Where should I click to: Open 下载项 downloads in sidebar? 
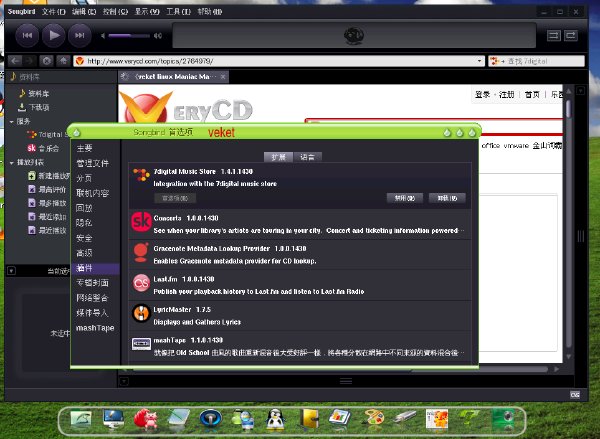click(x=38, y=107)
